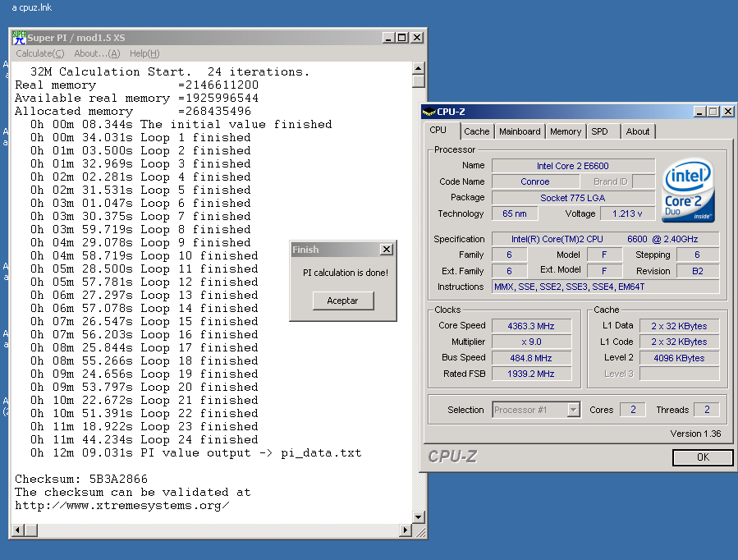Click the Code Name value 'Conroe'
This screenshot has width=738, height=560.
tap(535, 181)
